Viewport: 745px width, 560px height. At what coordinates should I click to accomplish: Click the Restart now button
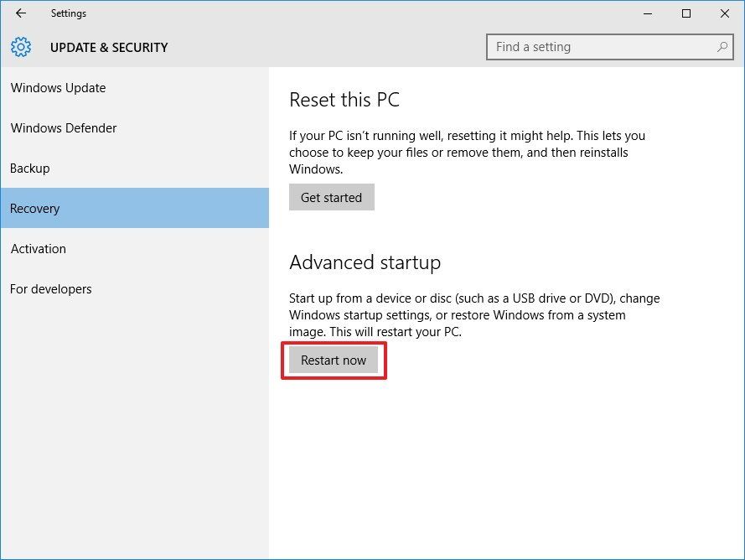point(333,360)
